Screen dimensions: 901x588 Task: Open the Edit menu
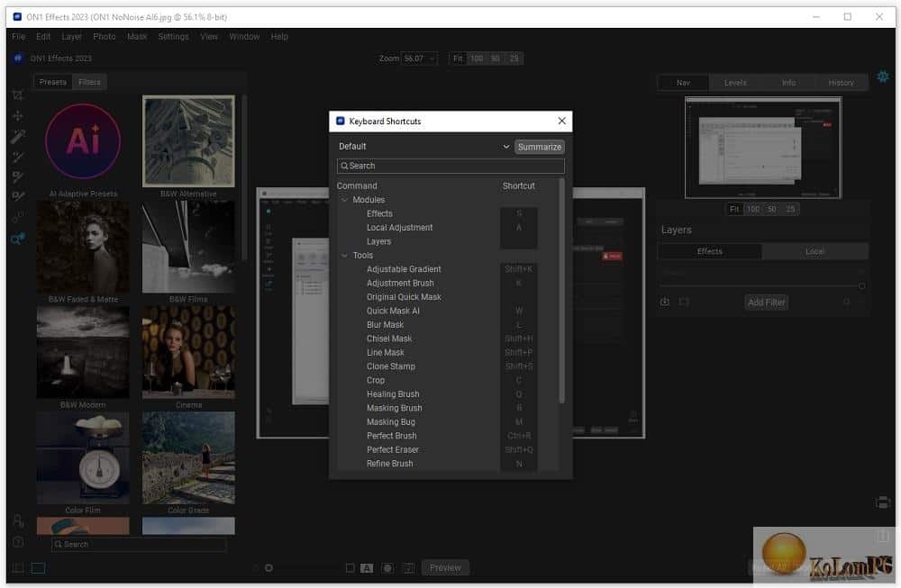(x=43, y=36)
